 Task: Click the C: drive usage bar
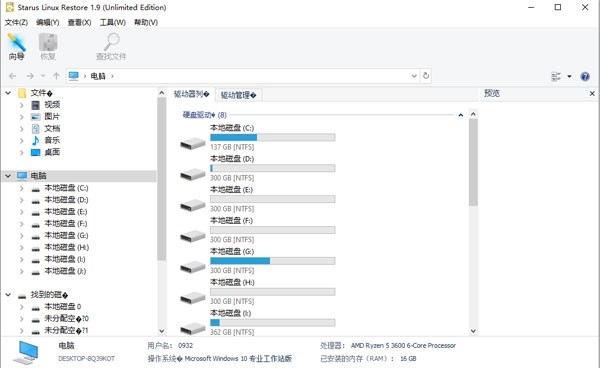(273, 137)
